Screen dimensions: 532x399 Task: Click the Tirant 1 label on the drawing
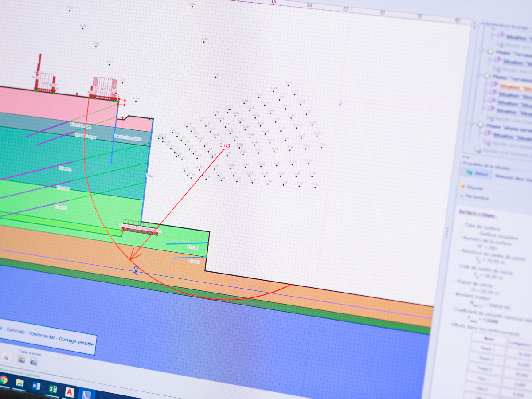click(65, 168)
